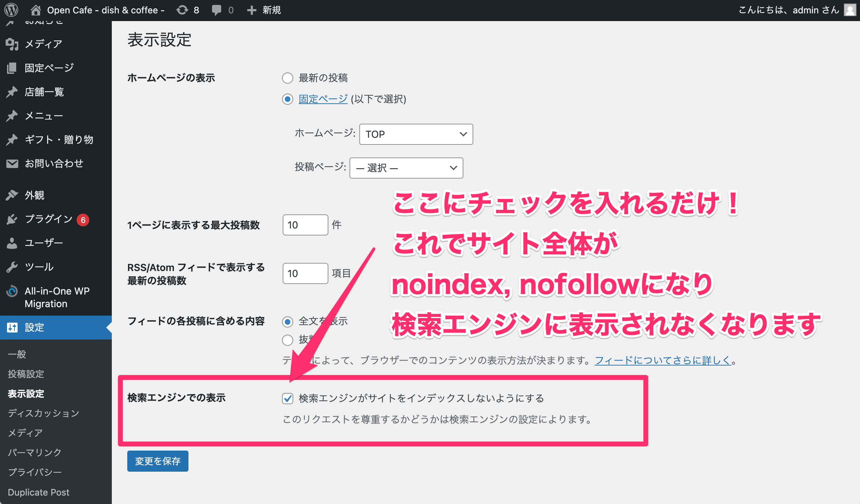Expand the 投稿ページ selection dropdown

pos(406,168)
